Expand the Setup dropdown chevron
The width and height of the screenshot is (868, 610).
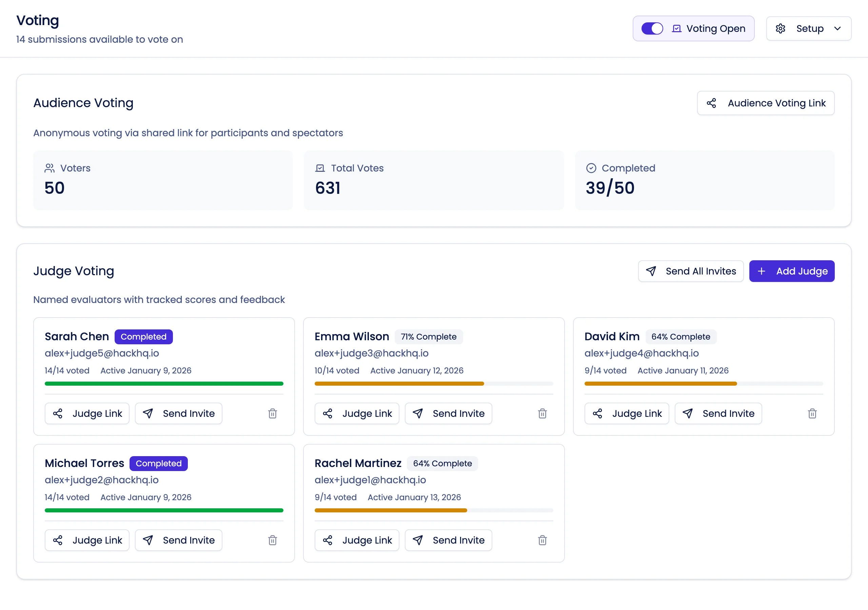point(837,28)
